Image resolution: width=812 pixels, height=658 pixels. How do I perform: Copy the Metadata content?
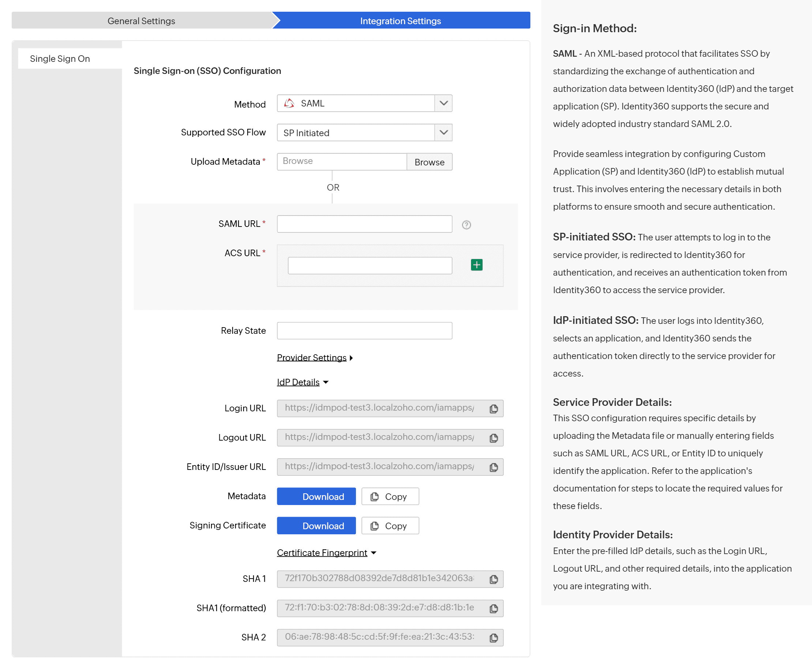point(390,496)
